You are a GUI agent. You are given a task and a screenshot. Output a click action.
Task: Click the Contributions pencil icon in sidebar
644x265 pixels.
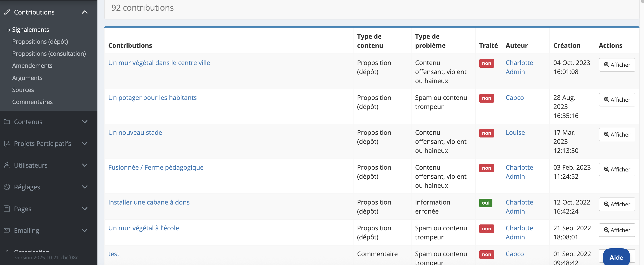(x=7, y=12)
